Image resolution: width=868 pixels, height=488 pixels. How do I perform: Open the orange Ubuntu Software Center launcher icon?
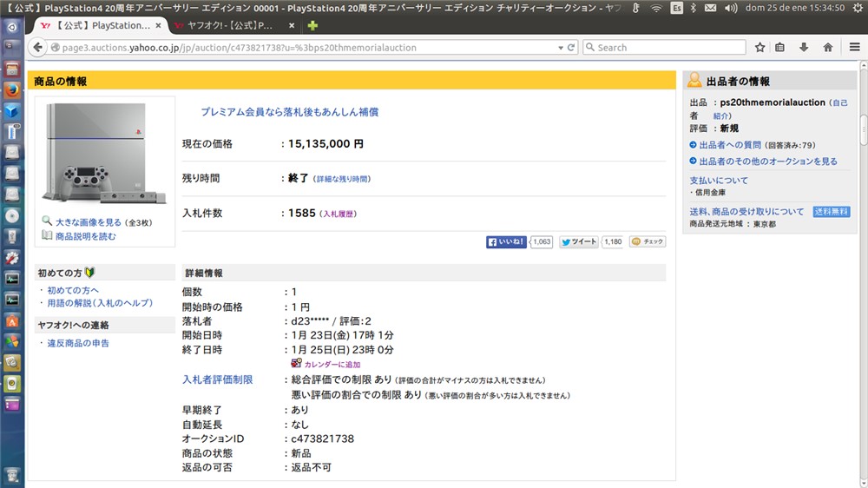[x=11, y=320]
